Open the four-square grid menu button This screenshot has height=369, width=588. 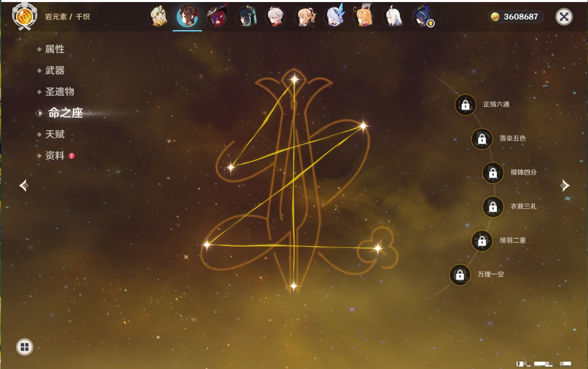24,347
